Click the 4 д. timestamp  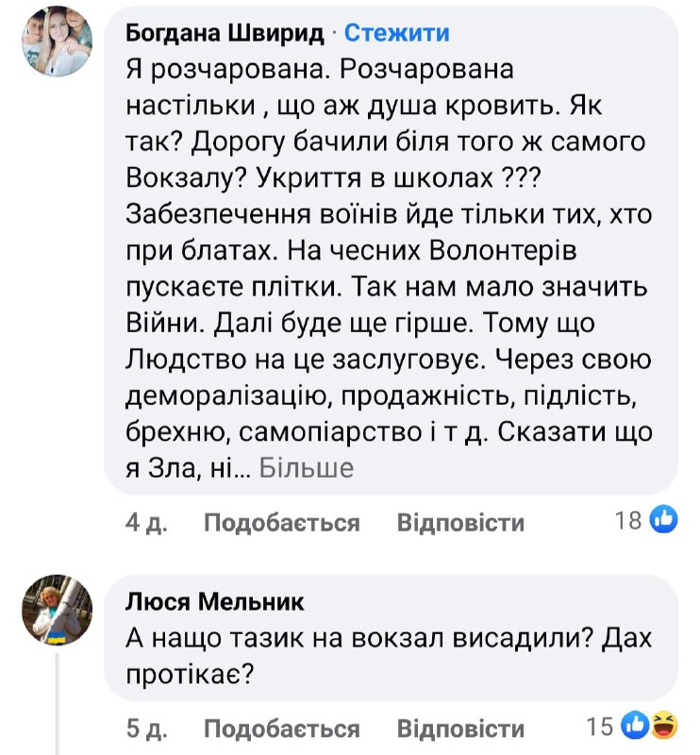146,522
